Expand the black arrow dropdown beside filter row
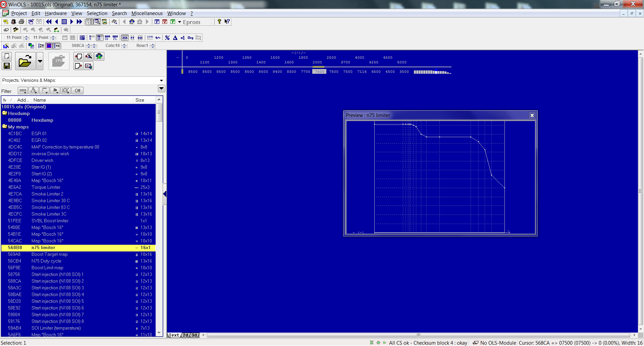 (161, 89)
